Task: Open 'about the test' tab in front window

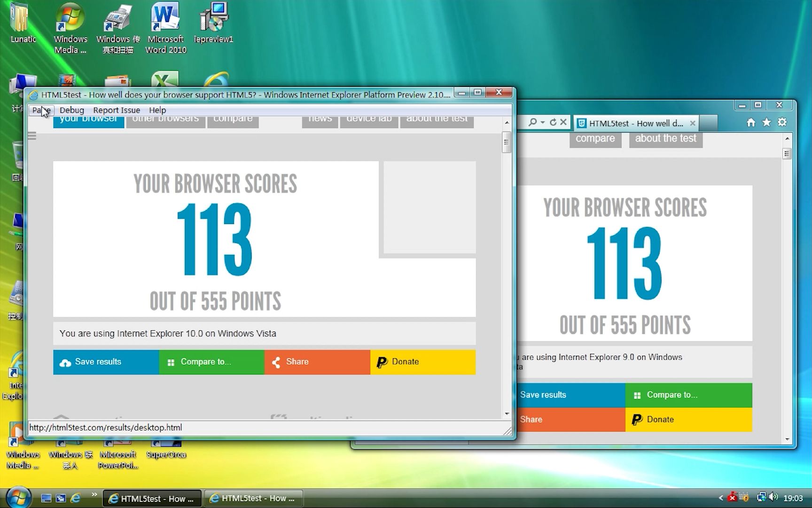Action: [437, 121]
